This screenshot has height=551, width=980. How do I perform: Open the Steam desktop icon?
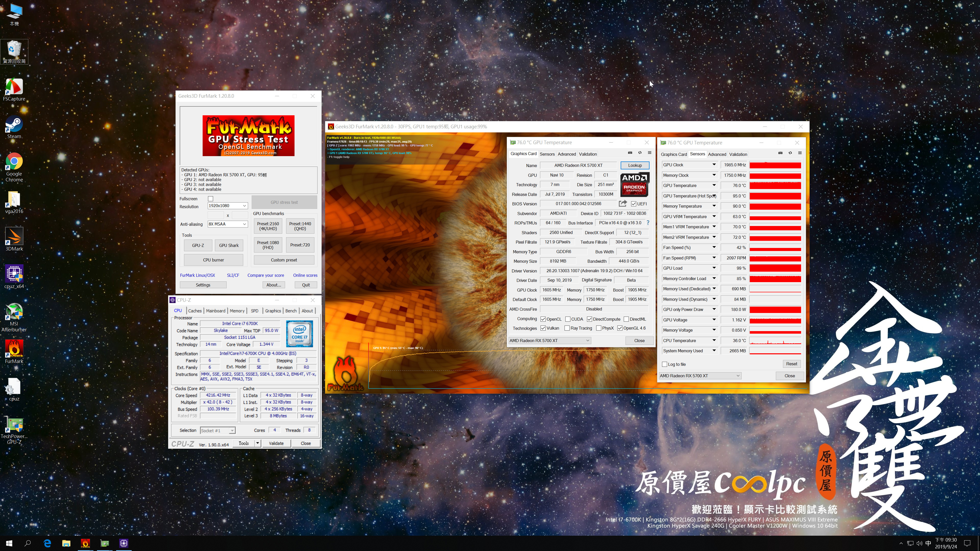coord(14,127)
